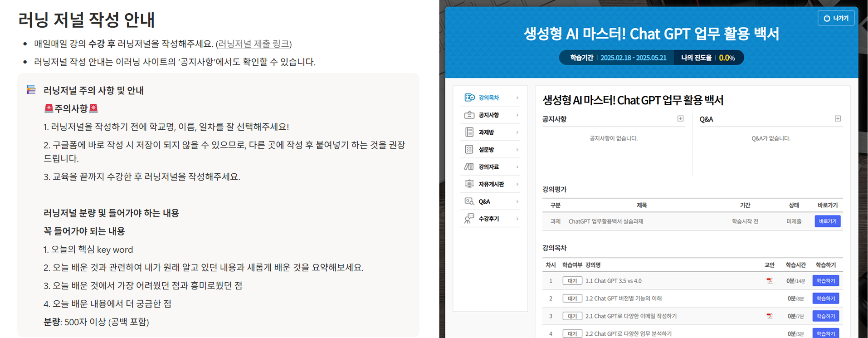Click the 공지사항 briefcase icon in sidebar
Image resolution: width=868 pixels, height=338 pixels.
[469, 115]
